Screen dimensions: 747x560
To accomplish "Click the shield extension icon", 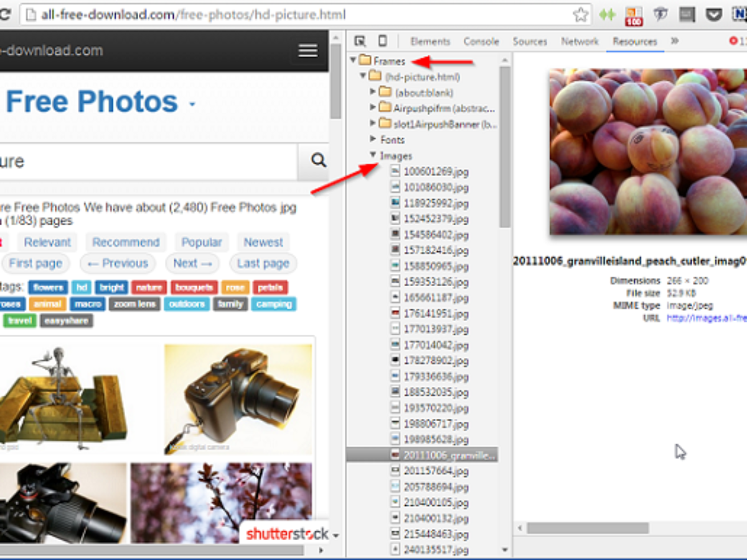I will [x=660, y=15].
